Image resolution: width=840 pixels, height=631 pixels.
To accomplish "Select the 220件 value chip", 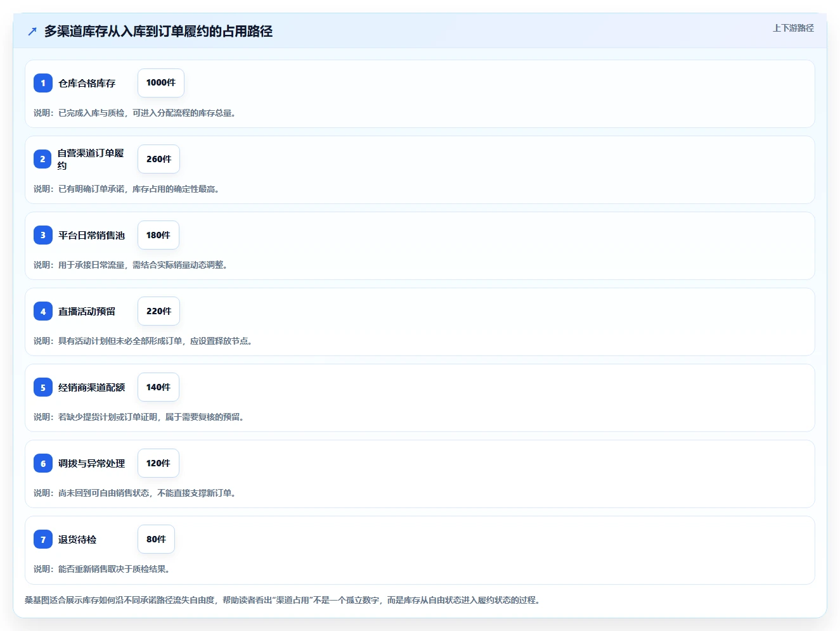I will click(x=158, y=311).
